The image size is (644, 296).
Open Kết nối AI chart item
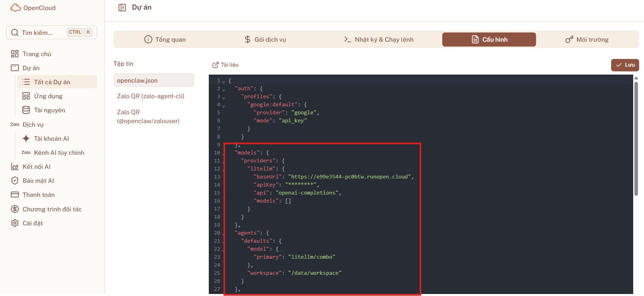[x=36, y=166]
